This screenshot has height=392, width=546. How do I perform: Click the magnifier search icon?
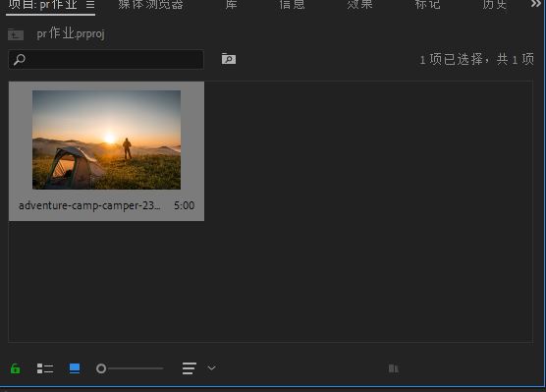pyautogui.click(x=20, y=60)
